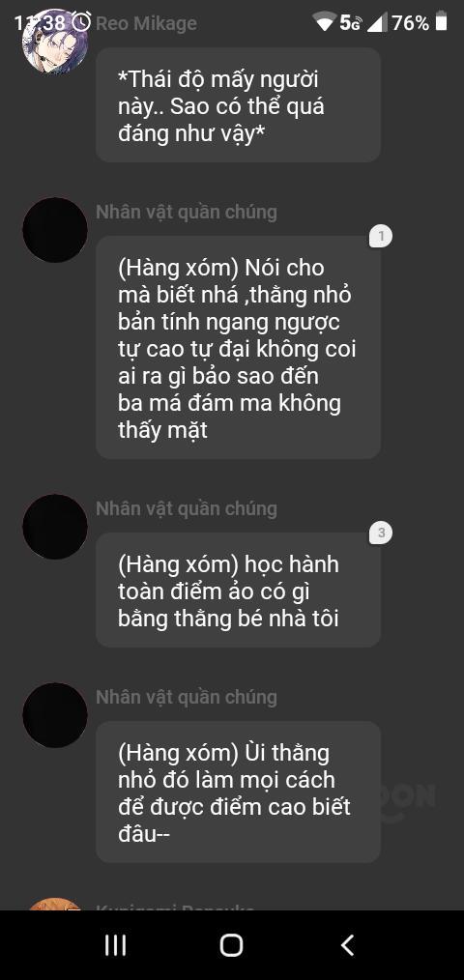Tap the black avatar beside the 'điểm ảo' message

click(x=55, y=527)
